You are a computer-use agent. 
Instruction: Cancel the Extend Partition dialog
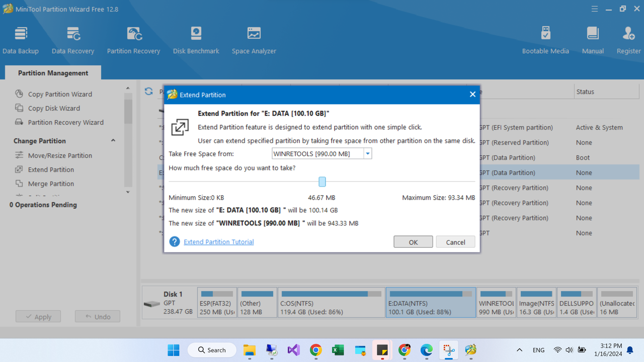455,242
